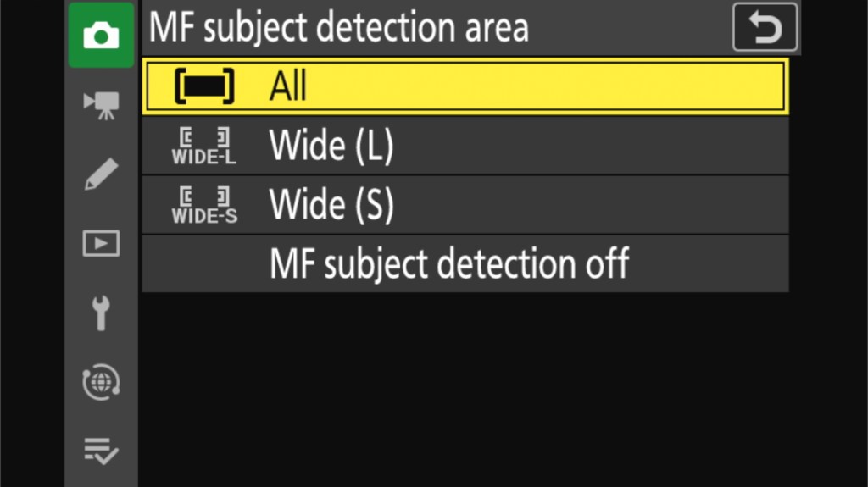Click blank space right of "Wide (L)" row

point(593,147)
